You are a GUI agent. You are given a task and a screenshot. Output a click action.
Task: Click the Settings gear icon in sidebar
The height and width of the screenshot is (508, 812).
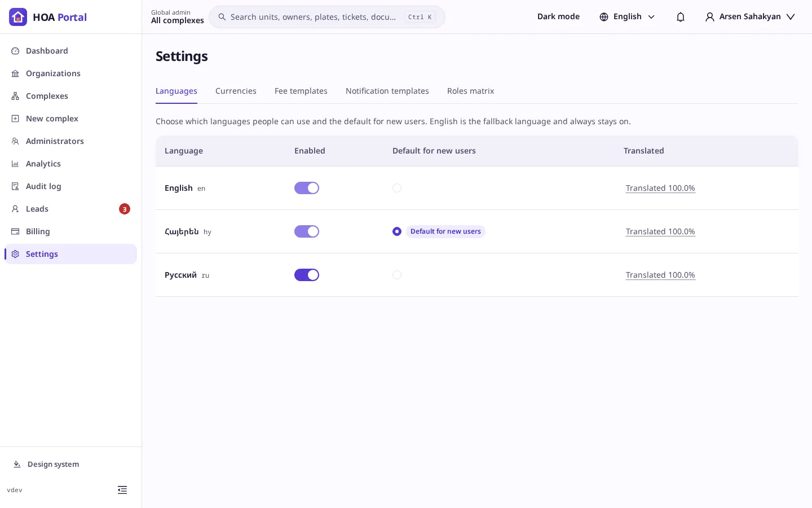point(15,254)
